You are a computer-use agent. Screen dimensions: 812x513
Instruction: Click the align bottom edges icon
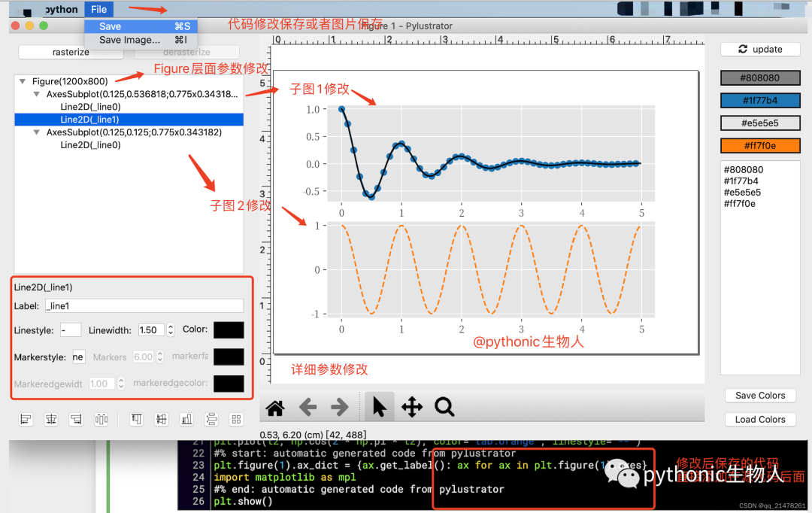[x=186, y=419]
